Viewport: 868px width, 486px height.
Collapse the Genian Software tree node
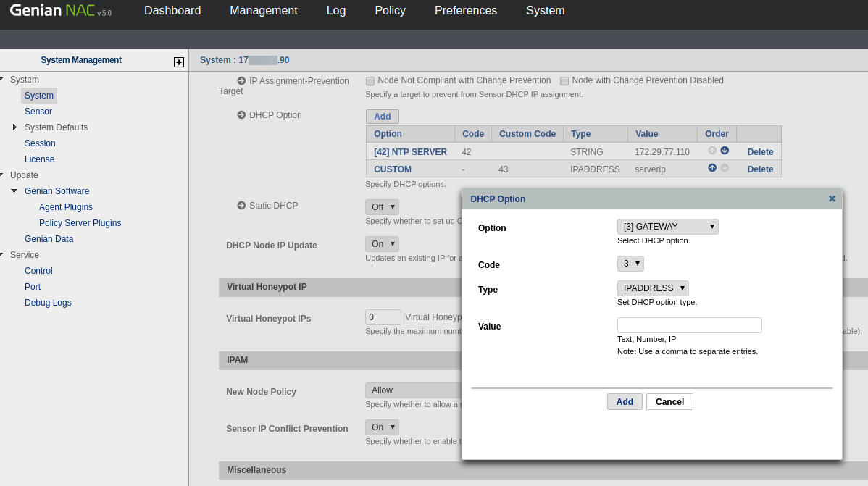[x=14, y=191]
